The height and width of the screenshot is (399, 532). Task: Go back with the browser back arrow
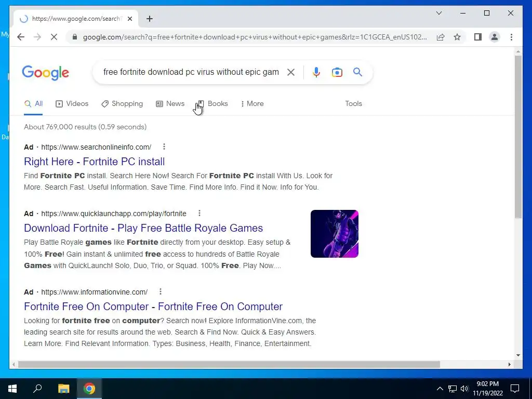tap(21, 37)
